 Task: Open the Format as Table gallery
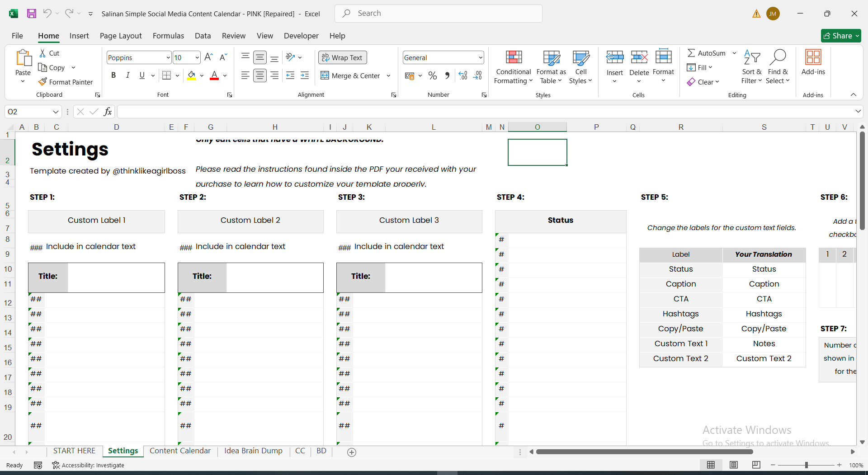point(551,67)
